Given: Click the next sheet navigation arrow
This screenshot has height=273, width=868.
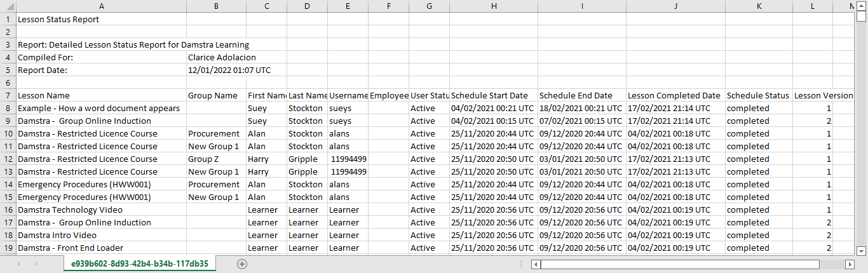Looking at the screenshot, I should [37, 264].
